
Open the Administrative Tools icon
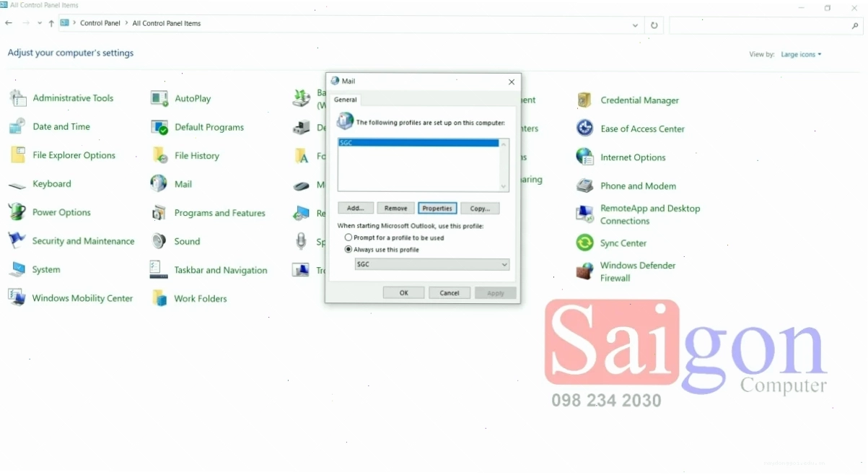pyautogui.click(x=17, y=98)
